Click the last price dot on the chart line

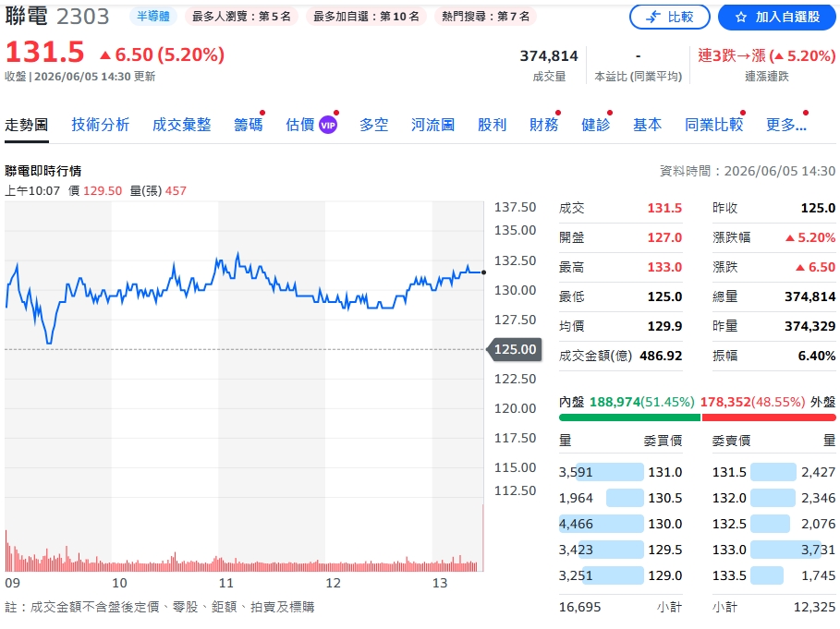point(483,272)
